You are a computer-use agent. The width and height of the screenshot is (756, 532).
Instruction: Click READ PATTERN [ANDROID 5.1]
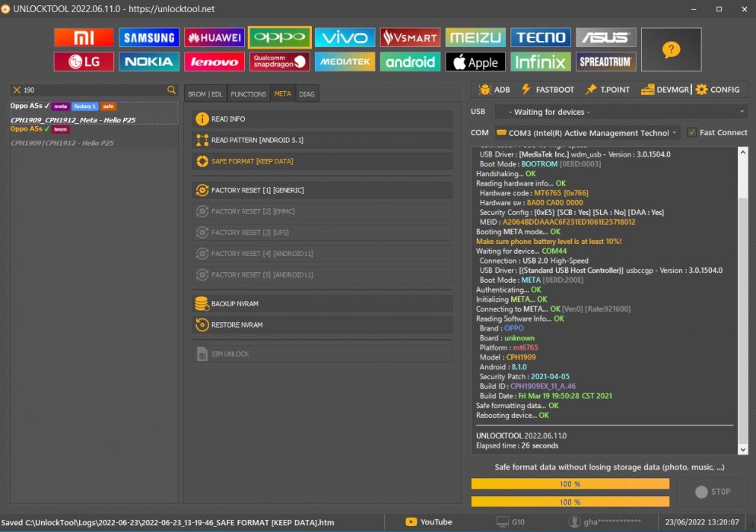click(322, 141)
